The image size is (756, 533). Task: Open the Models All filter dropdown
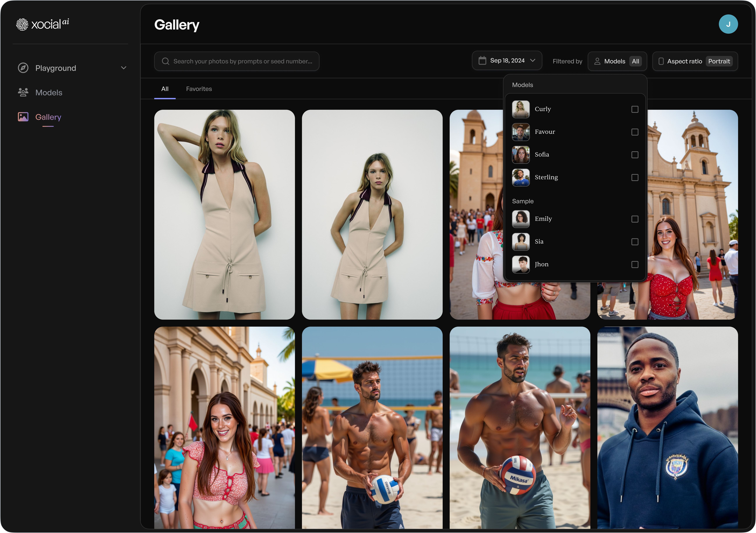pyautogui.click(x=617, y=61)
